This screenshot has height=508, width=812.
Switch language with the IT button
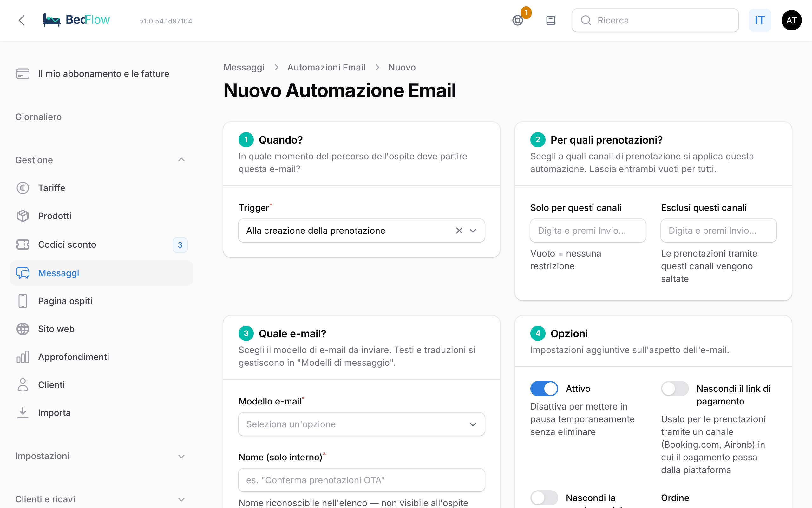pos(760,20)
